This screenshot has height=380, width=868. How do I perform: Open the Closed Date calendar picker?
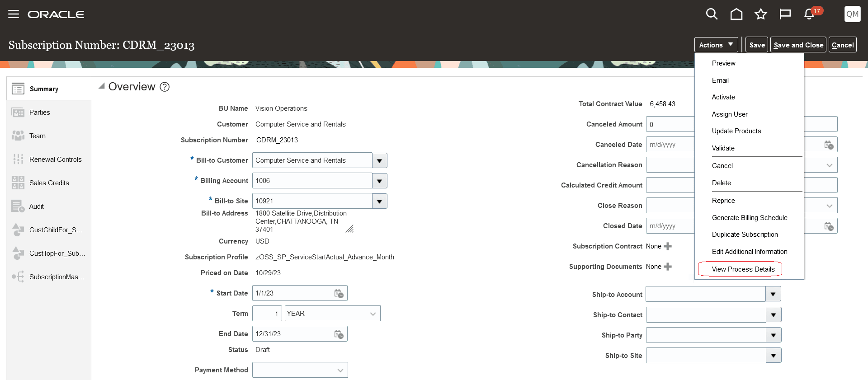[x=829, y=226]
